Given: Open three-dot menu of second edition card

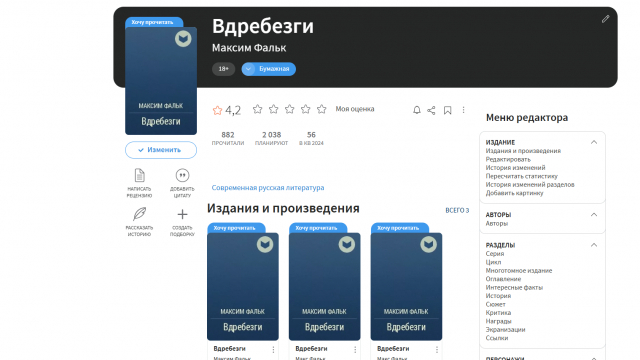Looking at the screenshot, I should (x=355, y=350).
